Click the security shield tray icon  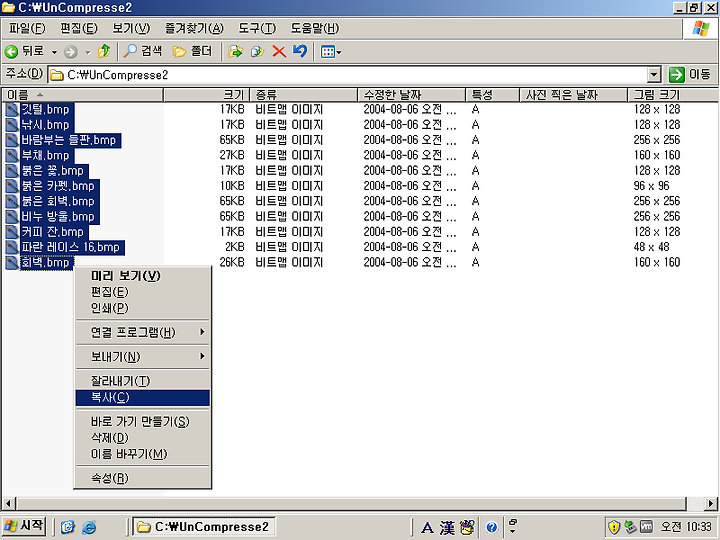point(614,527)
